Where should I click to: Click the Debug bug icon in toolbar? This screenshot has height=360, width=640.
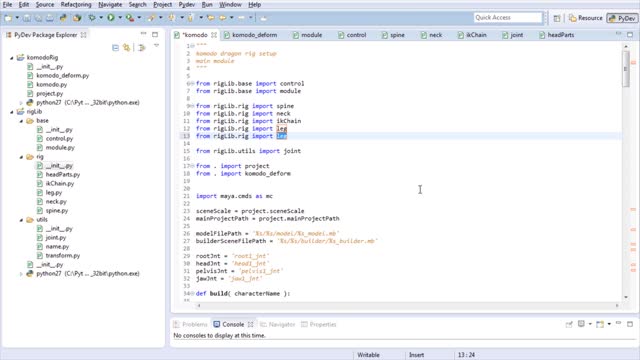pos(92,18)
